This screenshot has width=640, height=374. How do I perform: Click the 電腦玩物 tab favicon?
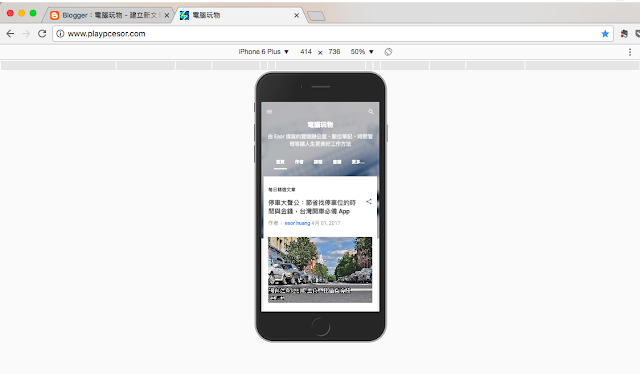[x=184, y=16]
